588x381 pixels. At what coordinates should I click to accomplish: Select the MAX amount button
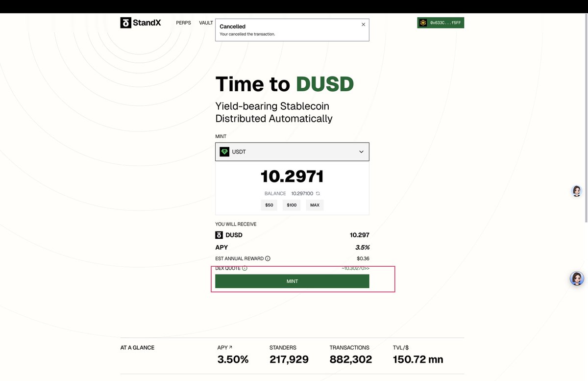pos(315,205)
